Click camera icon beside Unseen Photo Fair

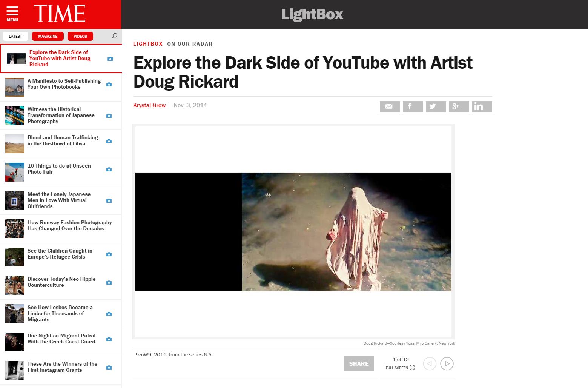109,169
